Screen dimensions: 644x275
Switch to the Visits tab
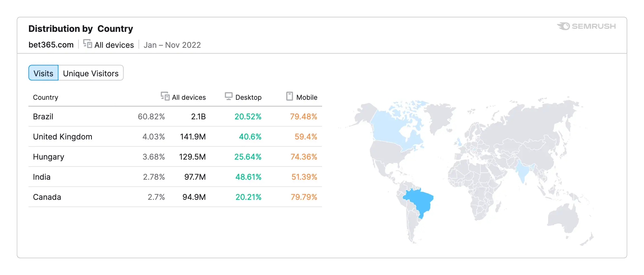tap(44, 73)
